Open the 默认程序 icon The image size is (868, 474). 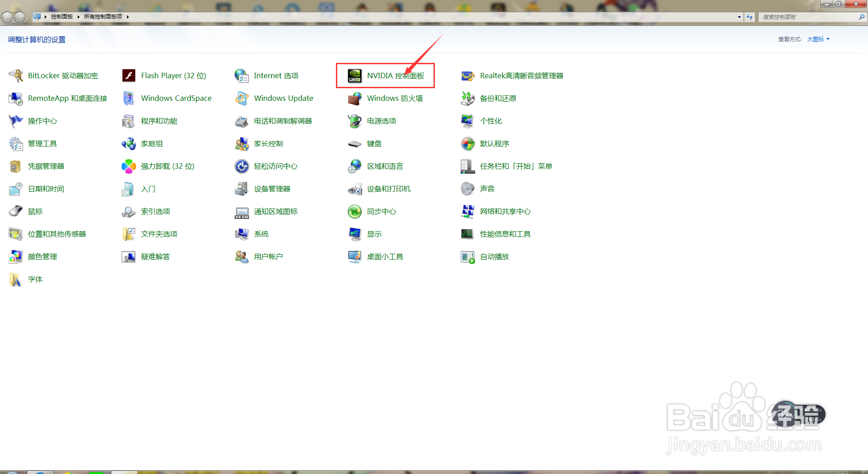coord(468,143)
